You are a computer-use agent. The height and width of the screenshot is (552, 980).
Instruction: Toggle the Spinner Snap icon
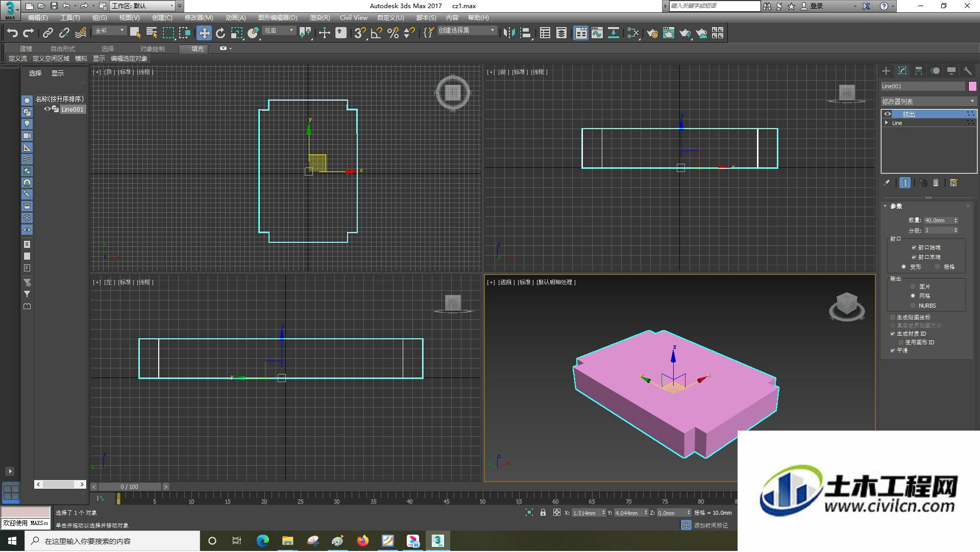(409, 33)
